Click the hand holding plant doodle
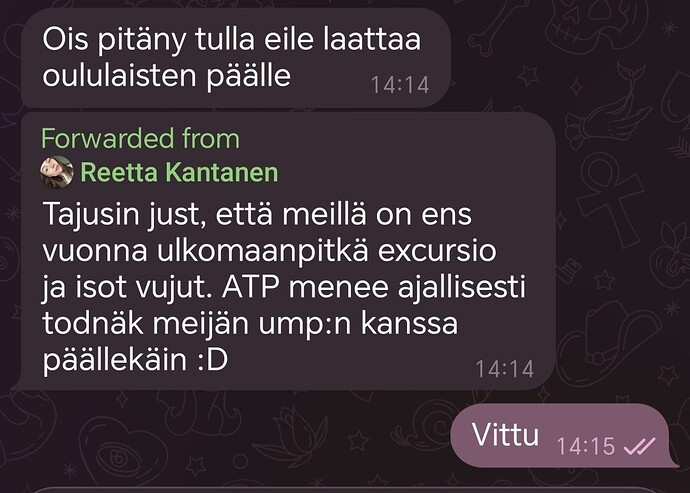690x493 pixels. pos(609,108)
